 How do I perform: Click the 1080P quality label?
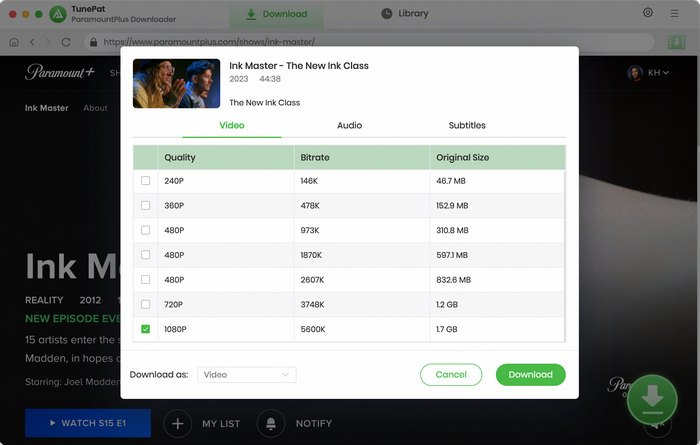[x=175, y=329]
